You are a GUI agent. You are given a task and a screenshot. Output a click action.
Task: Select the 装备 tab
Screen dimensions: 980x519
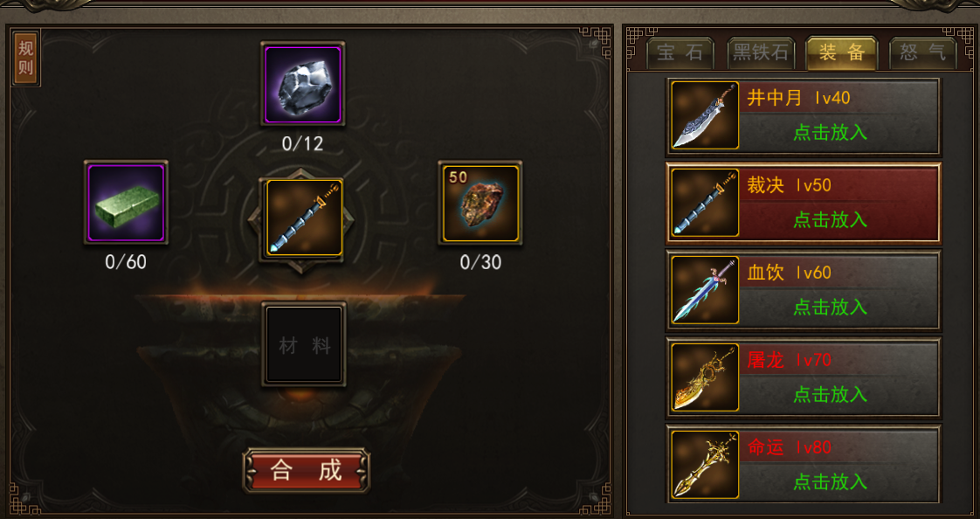coord(841,52)
